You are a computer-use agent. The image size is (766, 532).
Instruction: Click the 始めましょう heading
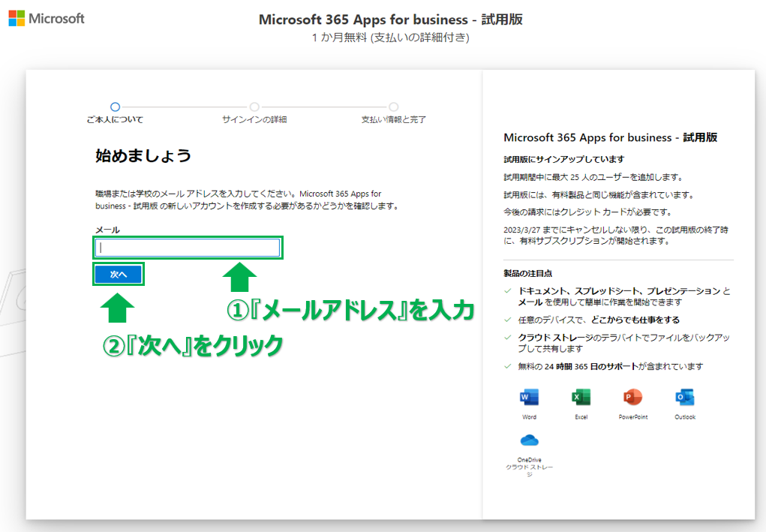tap(143, 156)
